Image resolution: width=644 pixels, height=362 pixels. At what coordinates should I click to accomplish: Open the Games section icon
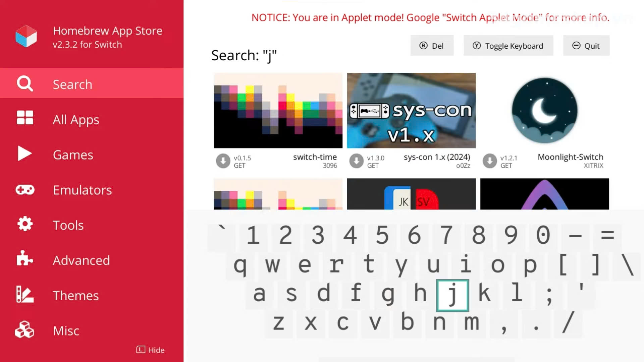[x=25, y=154]
